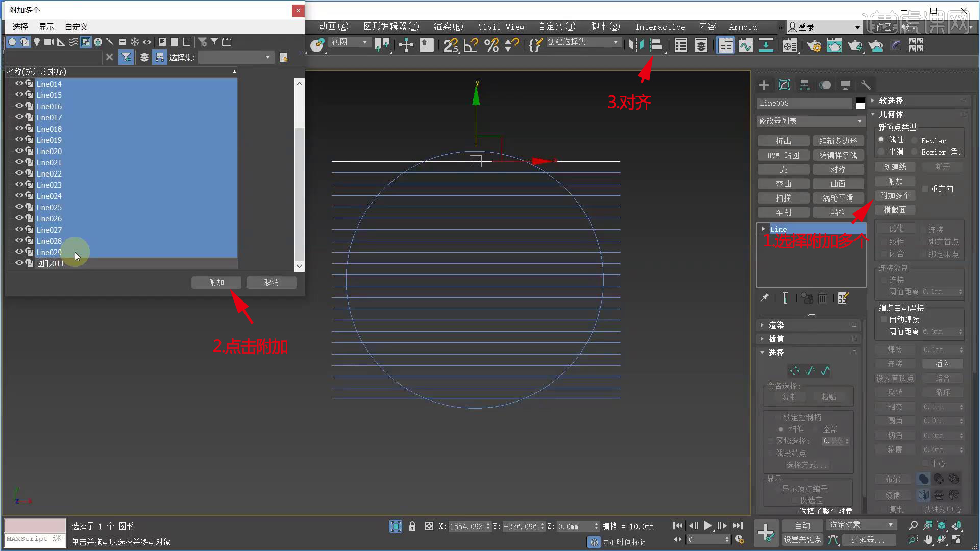Click the Mirror tool icon in main toolbar

[x=636, y=45]
